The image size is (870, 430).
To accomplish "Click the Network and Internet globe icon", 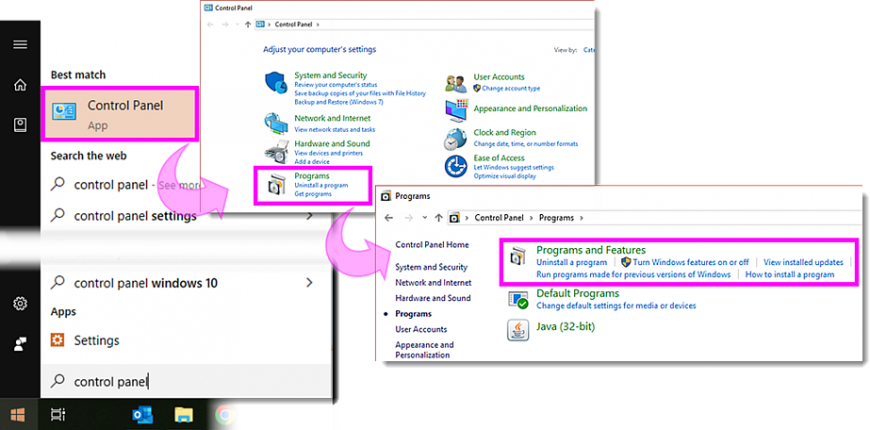I will (276, 124).
